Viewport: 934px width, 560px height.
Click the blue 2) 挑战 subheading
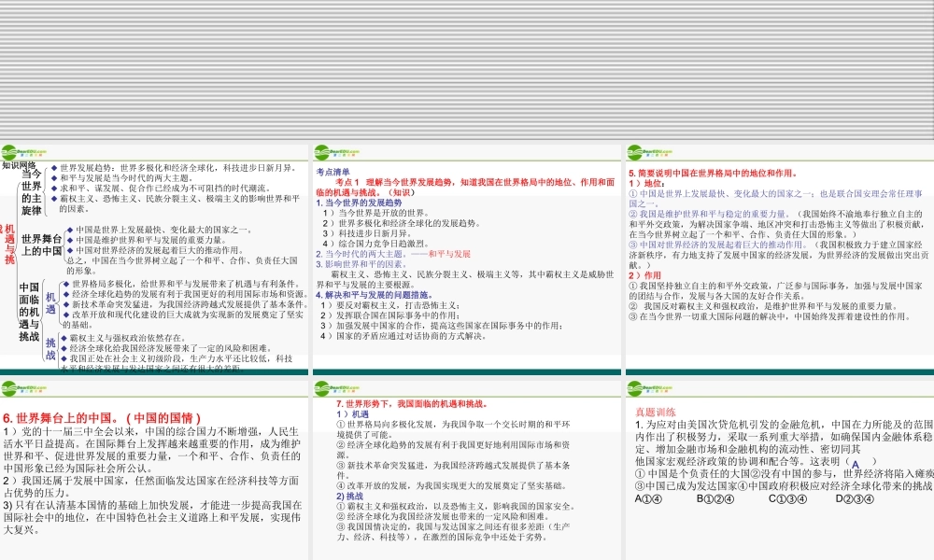(x=349, y=497)
